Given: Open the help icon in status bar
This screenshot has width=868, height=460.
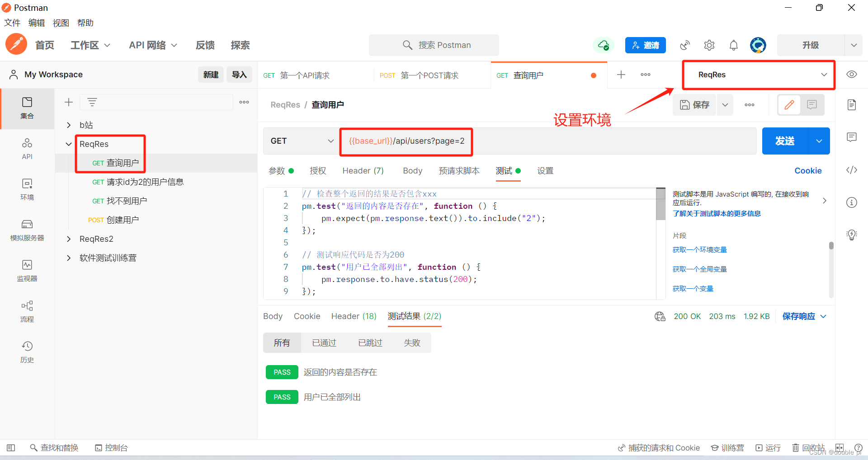Looking at the screenshot, I should [858, 448].
